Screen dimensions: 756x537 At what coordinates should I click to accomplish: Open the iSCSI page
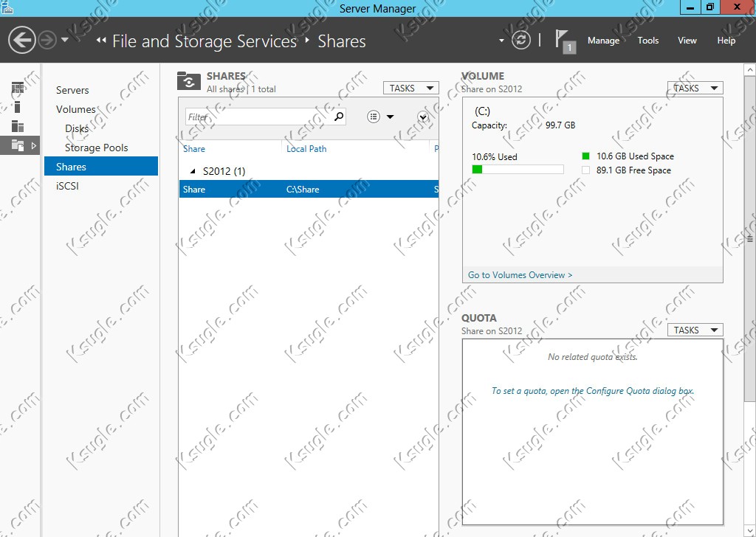click(67, 186)
